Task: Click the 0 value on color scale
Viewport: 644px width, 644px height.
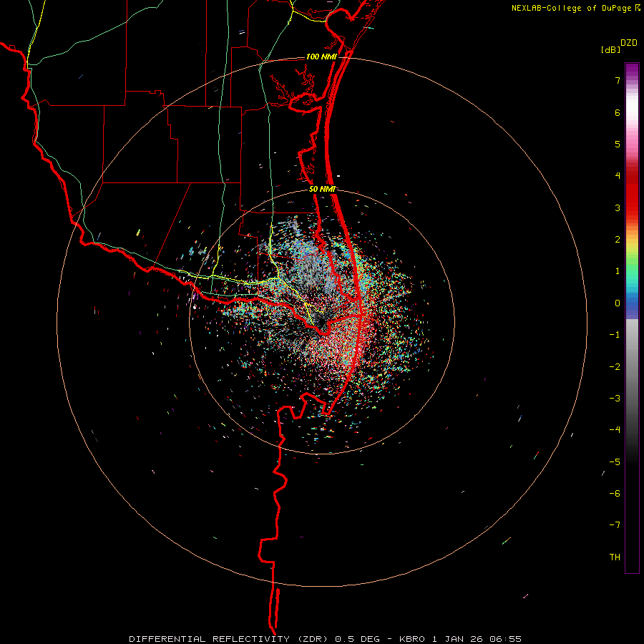Action: coord(618,303)
